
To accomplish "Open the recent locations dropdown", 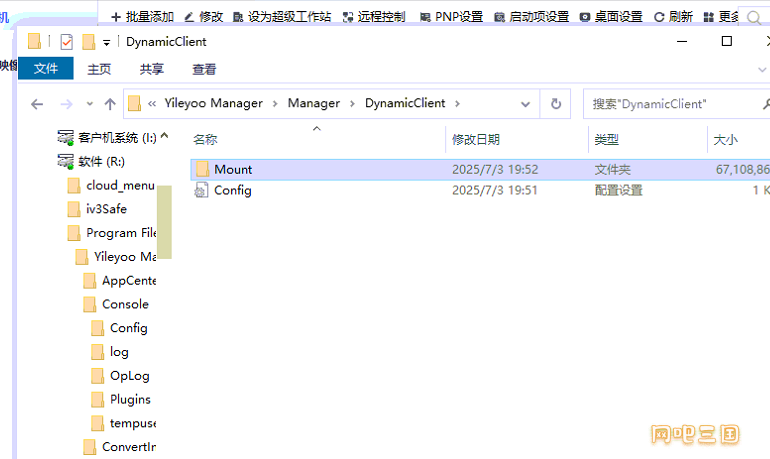I will tap(89, 104).
